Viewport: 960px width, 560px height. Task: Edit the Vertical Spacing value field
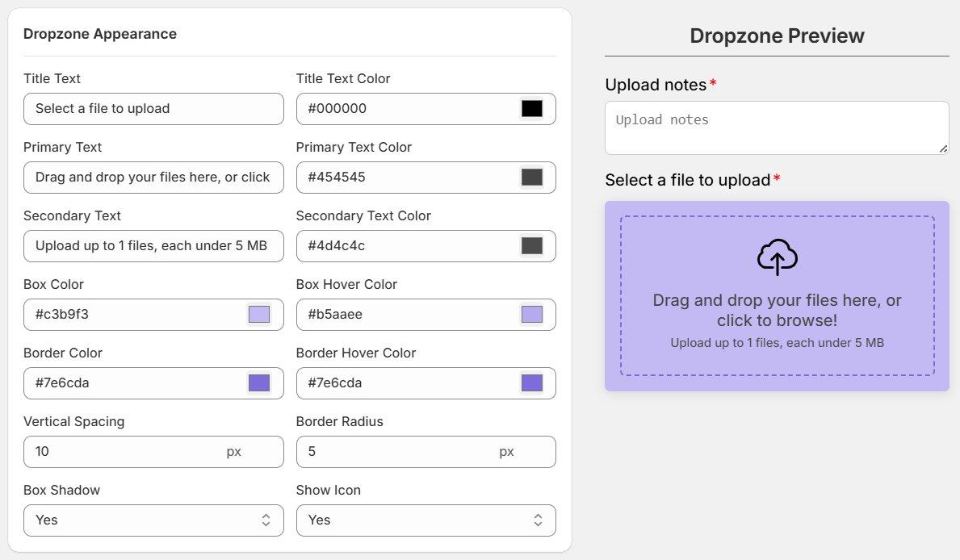click(121, 452)
